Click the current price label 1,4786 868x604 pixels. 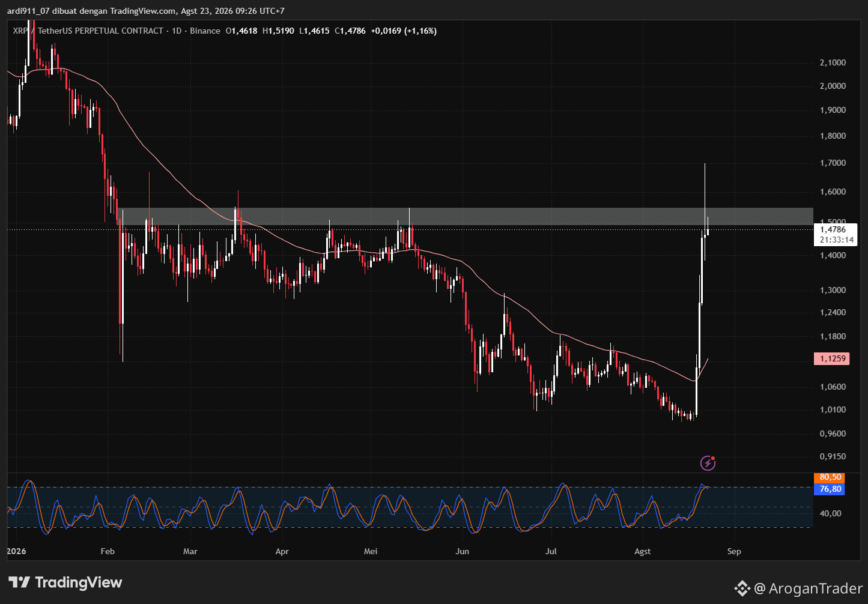pos(833,229)
